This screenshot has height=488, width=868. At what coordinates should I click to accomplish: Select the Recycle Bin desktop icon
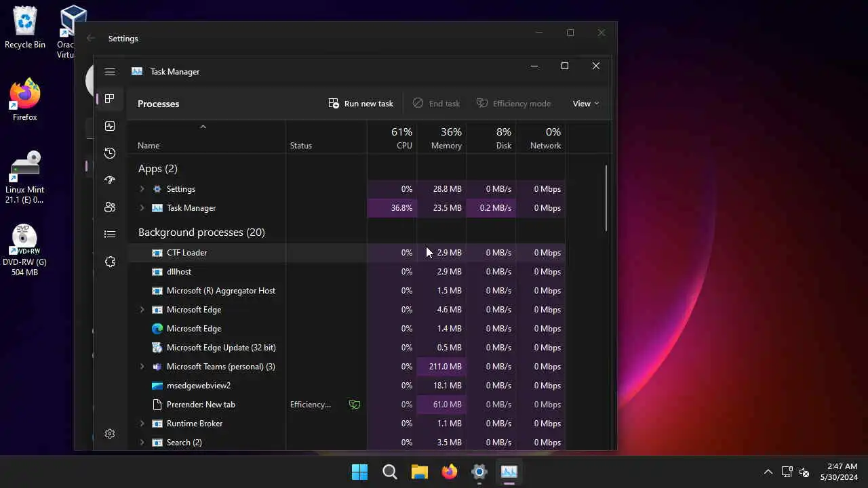[x=25, y=28]
